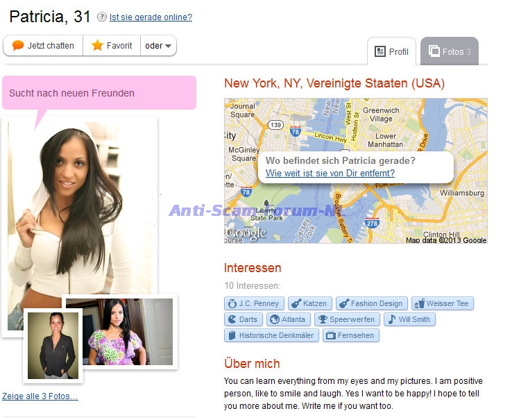Select the Fashion Design interest tag
512x420 pixels.
pyautogui.click(x=372, y=303)
